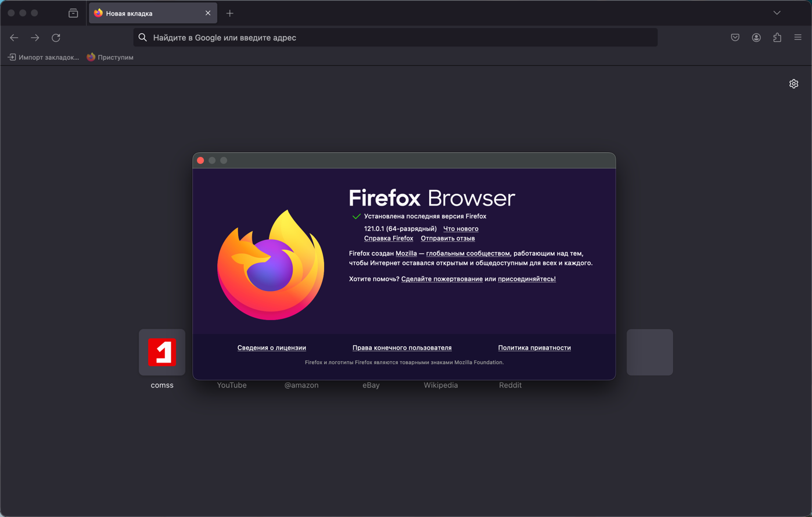Open Импорт закладок bookmark item
Image resolution: width=812 pixels, height=517 pixels.
coord(44,58)
